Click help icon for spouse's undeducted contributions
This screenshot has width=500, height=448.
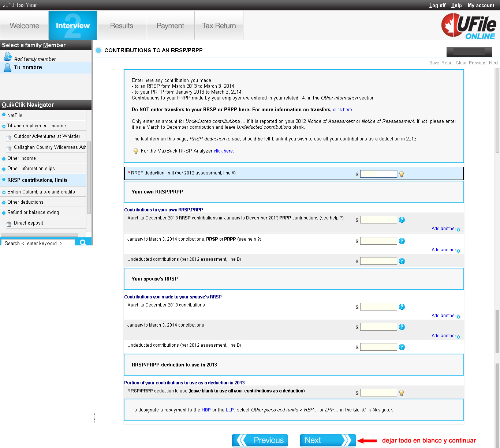(402, 347)
